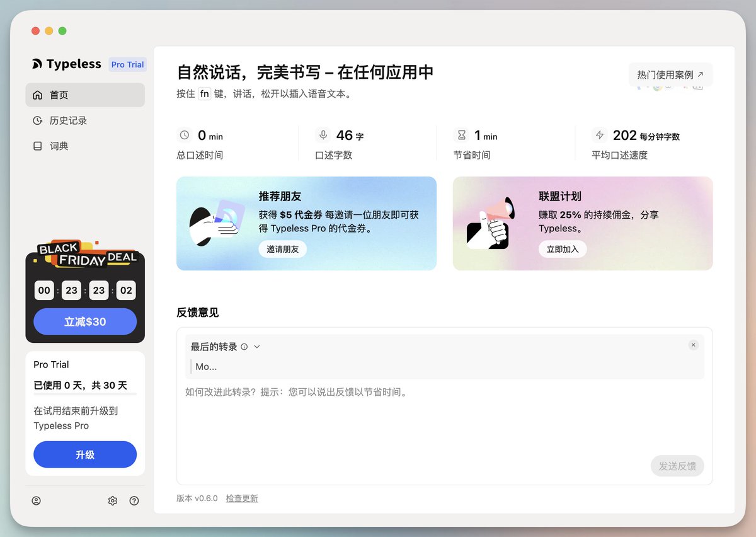Dismiss the last transcription with the x icon

[x=693, y=345]
